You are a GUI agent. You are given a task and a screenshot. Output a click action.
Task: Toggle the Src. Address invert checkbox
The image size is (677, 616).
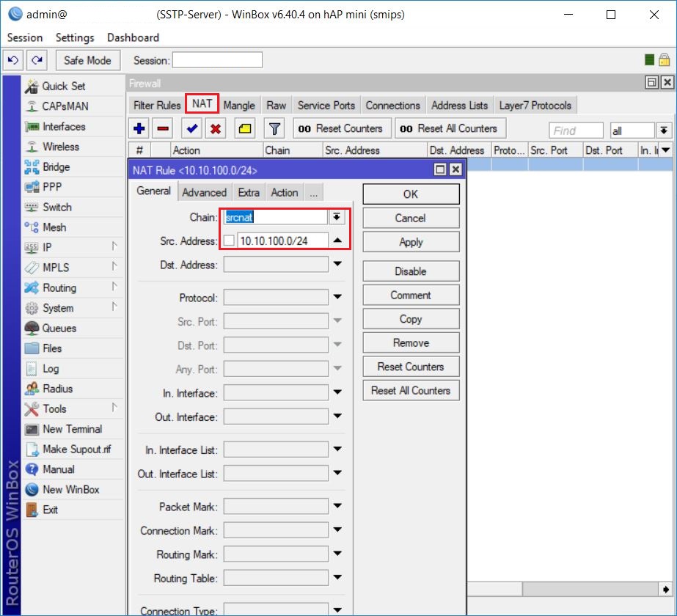click(x=229, y=241)
